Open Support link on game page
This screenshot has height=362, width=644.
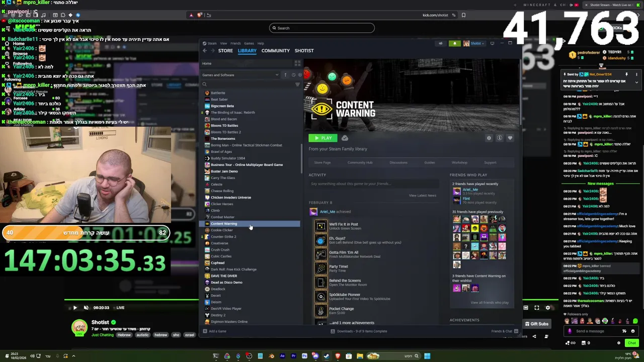coord(490,162)
